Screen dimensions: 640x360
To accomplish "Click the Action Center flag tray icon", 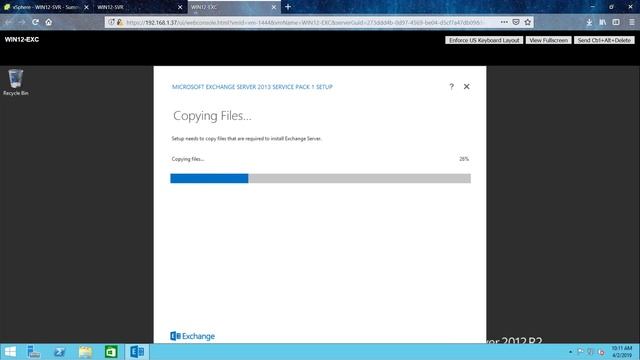I will (580, 352).
